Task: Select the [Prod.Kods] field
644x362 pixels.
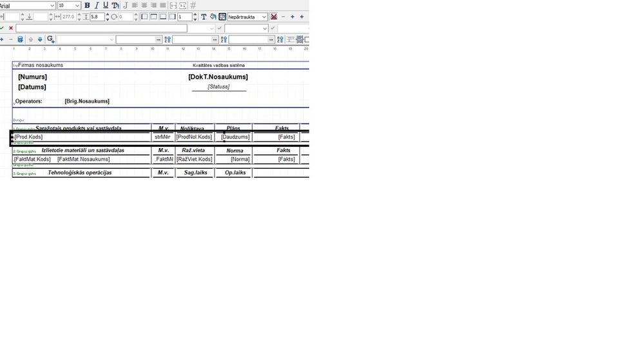Action: coord(28,137)
